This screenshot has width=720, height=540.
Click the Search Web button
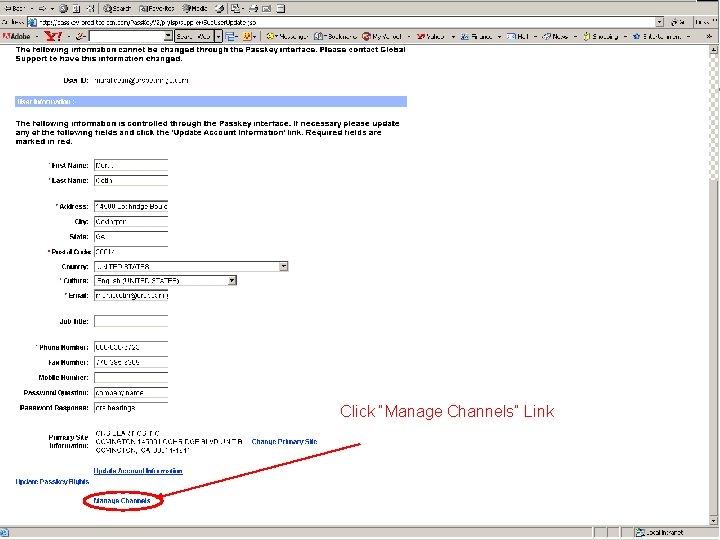point(194,36)
